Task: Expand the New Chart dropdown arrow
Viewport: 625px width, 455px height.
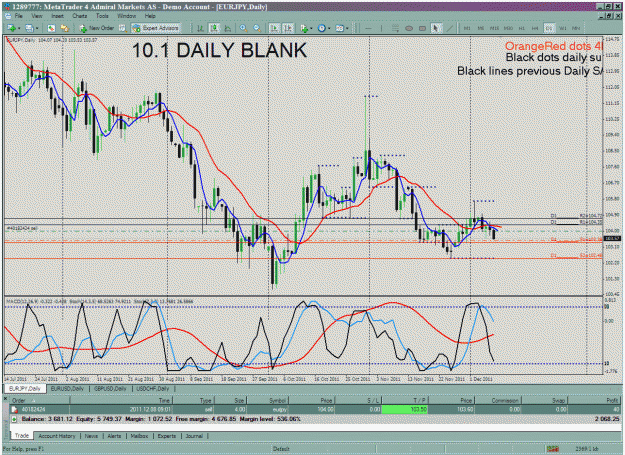Action: pos(18,28)
